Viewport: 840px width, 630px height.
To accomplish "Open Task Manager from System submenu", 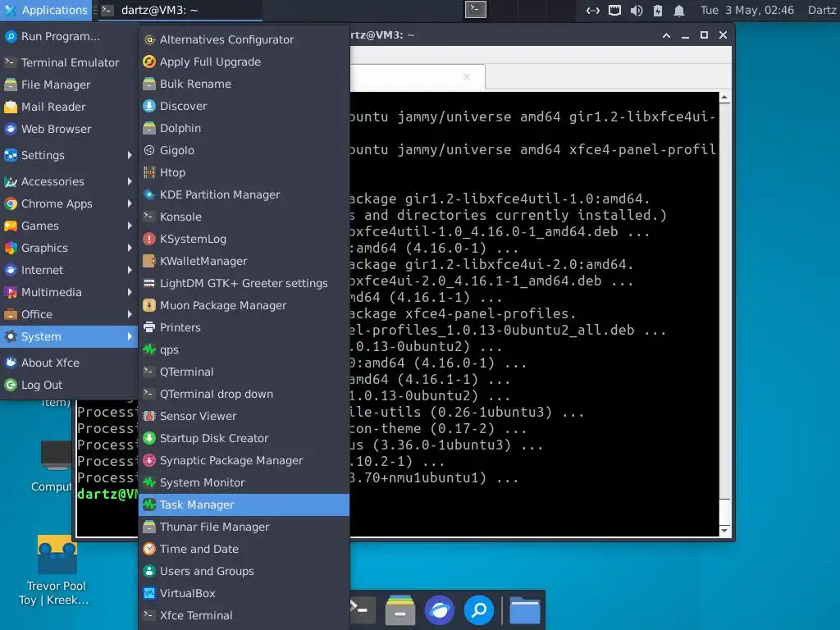I will coord(244,504).
